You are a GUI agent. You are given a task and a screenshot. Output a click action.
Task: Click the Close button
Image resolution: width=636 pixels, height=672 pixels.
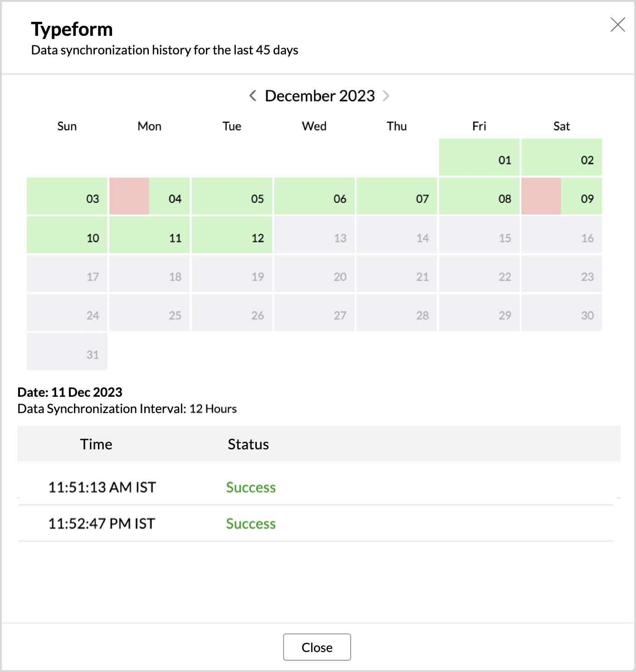(x=317, y=647)
